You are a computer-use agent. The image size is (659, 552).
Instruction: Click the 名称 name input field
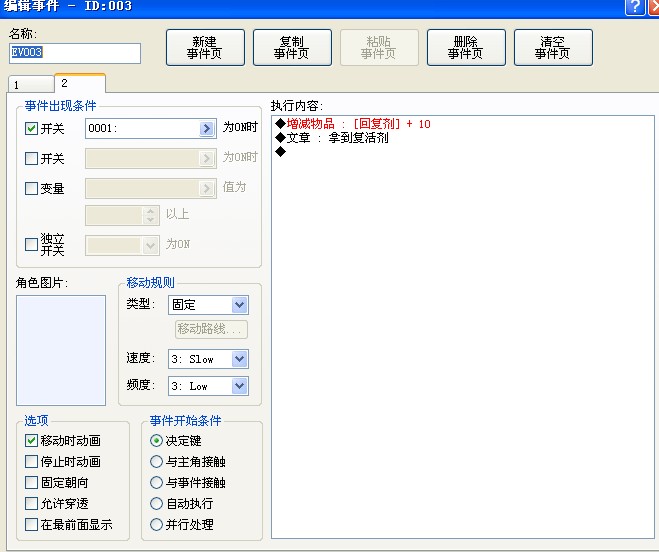click(x=75, y=53)
